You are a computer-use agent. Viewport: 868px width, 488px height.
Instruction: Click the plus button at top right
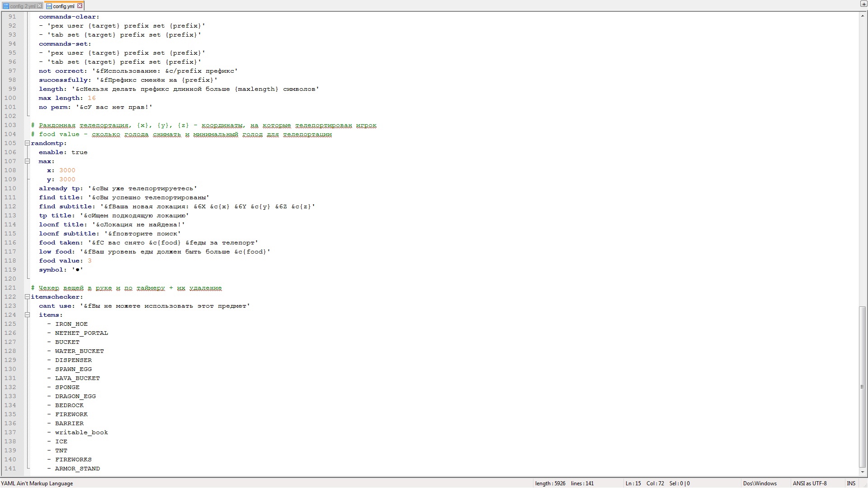(x=863, y=4)
